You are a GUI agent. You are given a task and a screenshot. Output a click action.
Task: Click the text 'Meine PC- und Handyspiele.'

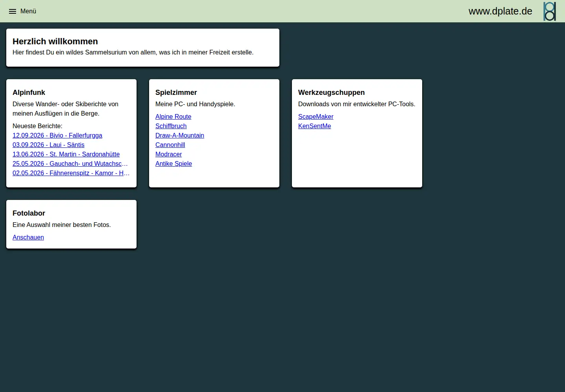coord(195,104)
